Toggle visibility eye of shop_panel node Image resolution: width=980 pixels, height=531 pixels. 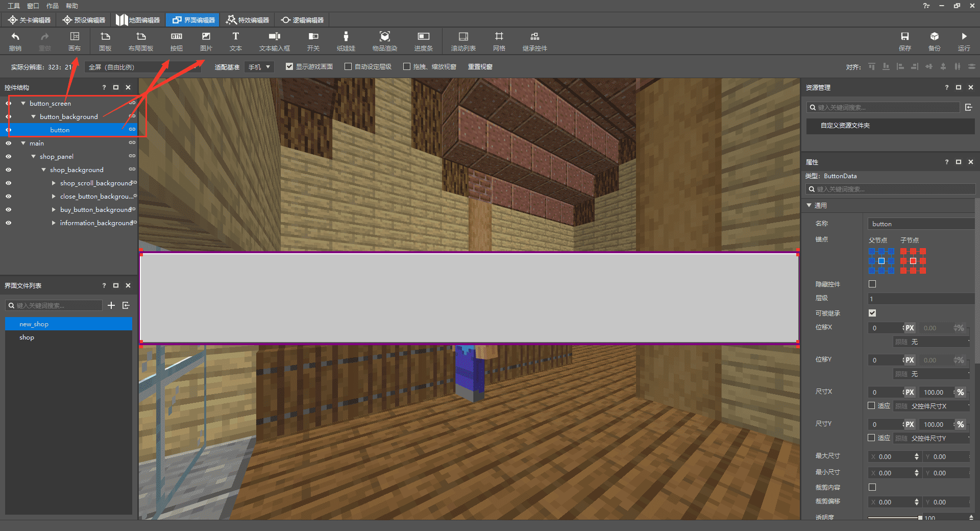(x=8, y=156)
